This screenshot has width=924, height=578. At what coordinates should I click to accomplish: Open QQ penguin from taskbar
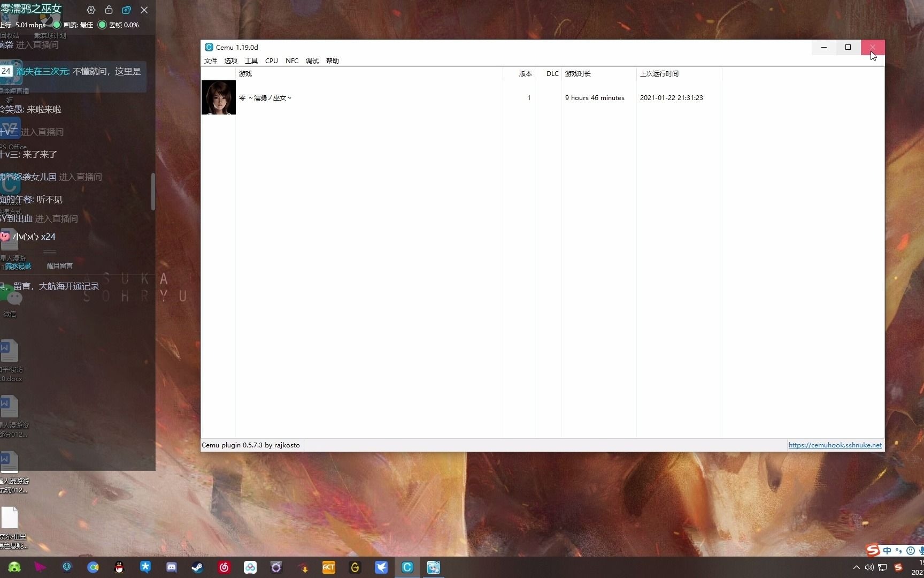(119, 567)
